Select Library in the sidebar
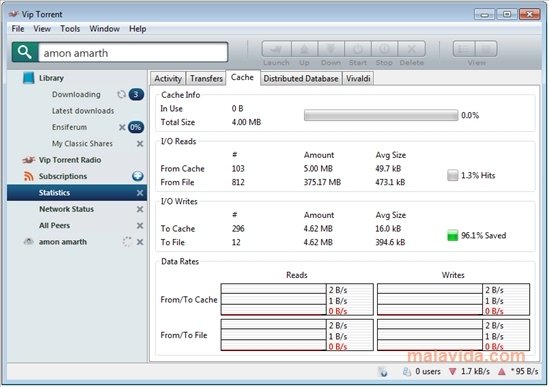The height and width of the screenshot is (387, 549). click(x=51, y=78)
